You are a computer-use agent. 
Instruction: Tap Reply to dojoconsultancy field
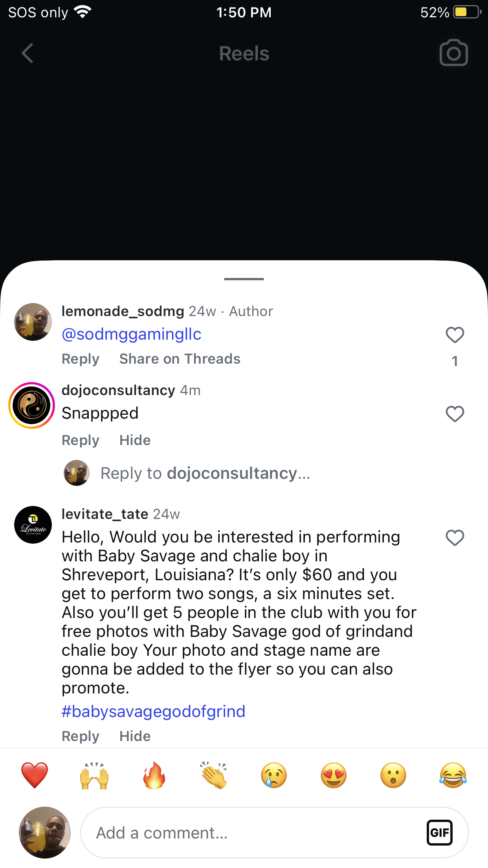205,473
